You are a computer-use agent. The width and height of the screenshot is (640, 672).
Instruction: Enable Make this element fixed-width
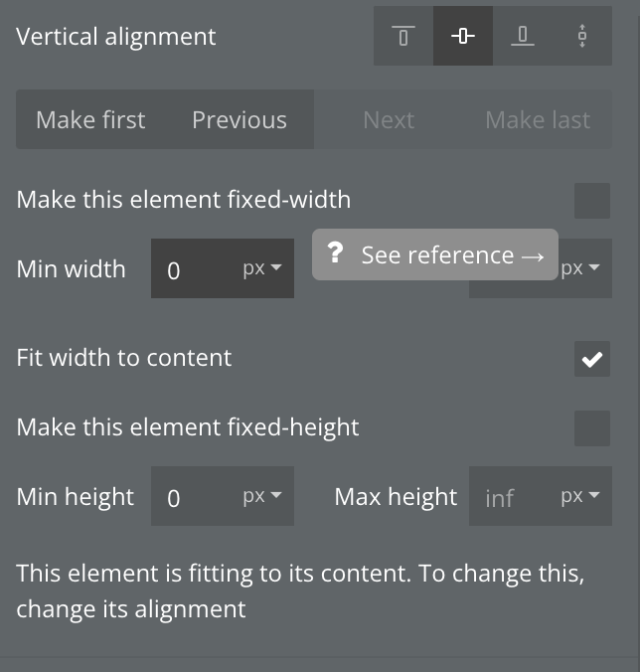tap(592, 201)
